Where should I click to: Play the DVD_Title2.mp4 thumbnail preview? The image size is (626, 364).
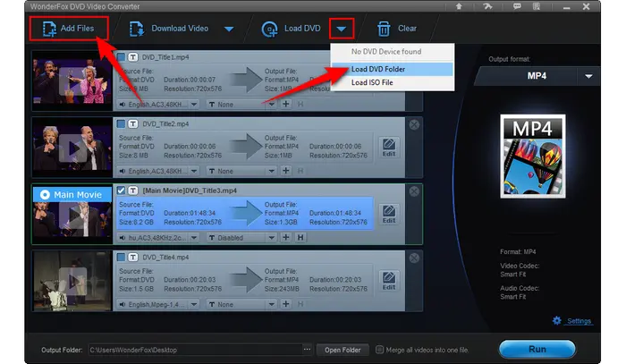72,148
